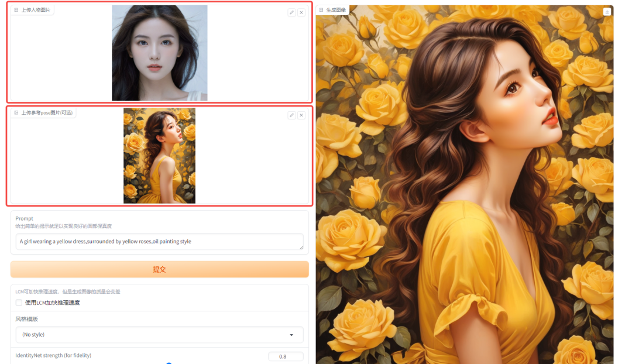Download the generated image

click(607, 12)
